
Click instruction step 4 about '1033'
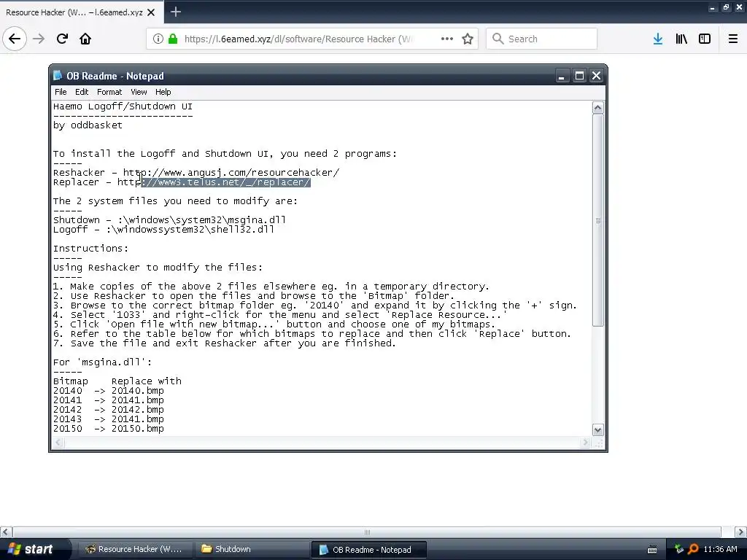[x=280, y=315]
